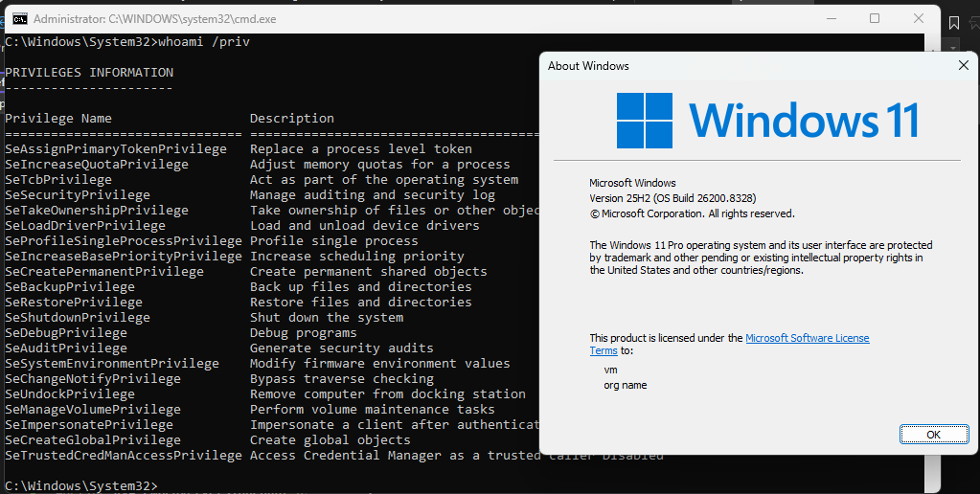Select 'SeAssignPrimaryTokenPrivilege' text
Image resolution: width=980 pixels, height=494 pixels.
[116, 149]
